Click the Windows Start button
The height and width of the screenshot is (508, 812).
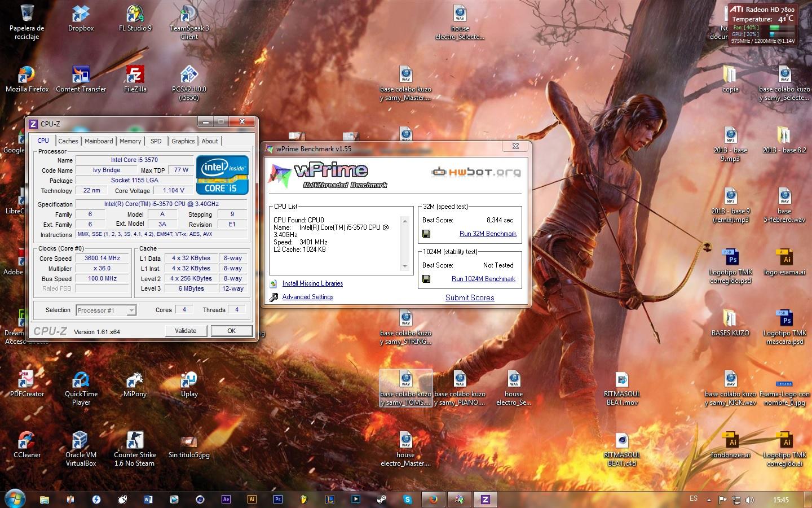15,499
